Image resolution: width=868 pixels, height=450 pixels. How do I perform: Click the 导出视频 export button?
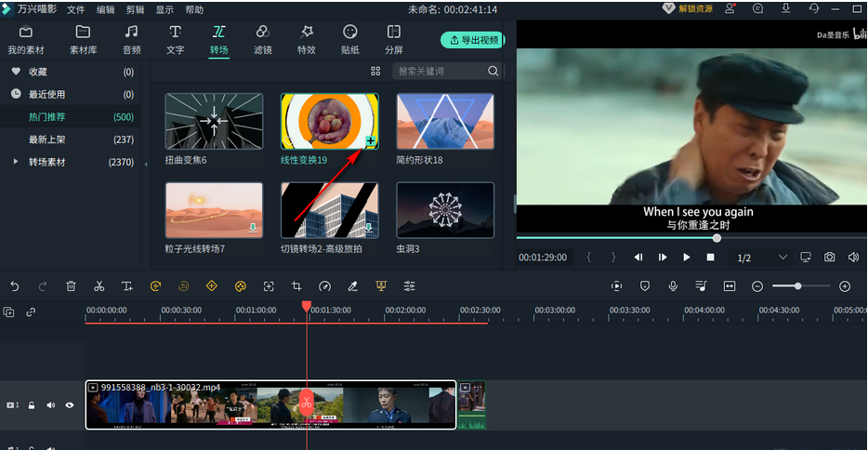473,41
